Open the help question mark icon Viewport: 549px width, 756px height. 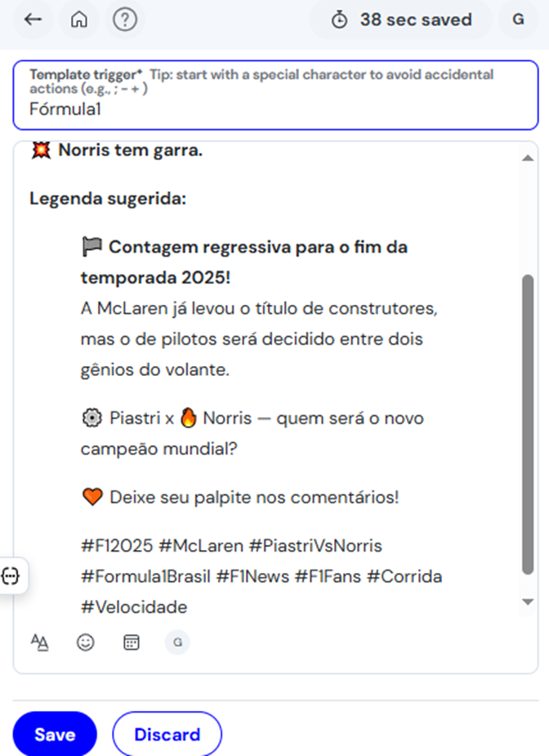[x=124, y=20]
